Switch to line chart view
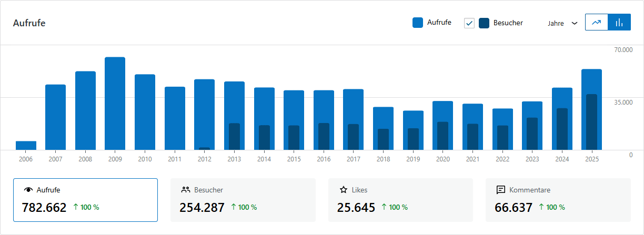The width and height of the screenshot is (644, 235). (x=597, y=23)
